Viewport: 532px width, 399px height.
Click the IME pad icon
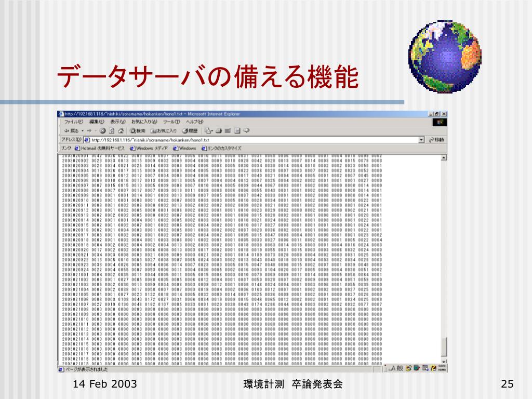click(408, 368)
